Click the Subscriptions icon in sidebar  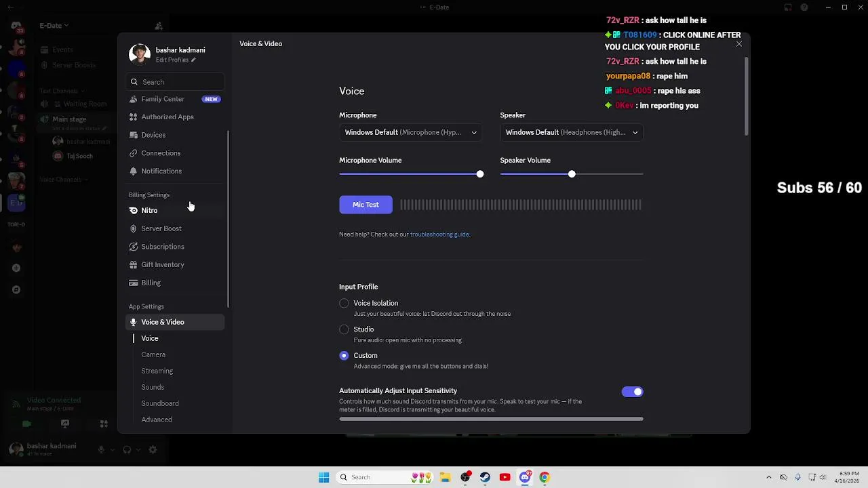click(134, 247)
